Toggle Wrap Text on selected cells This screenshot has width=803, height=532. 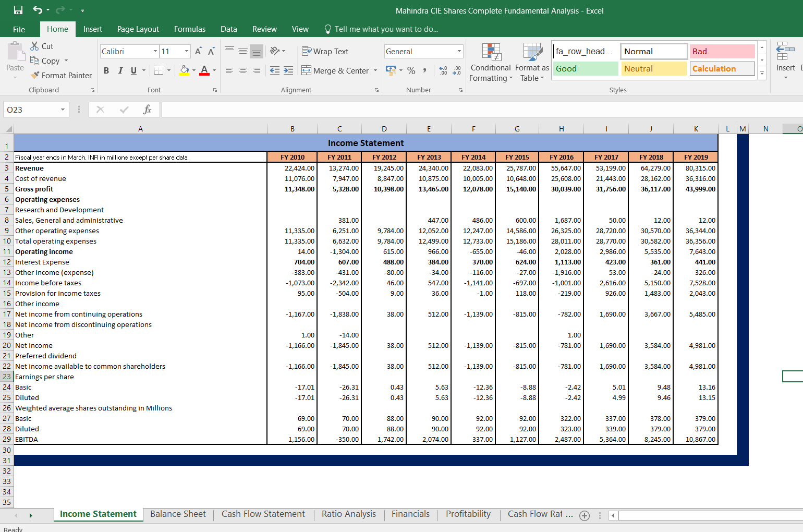pos(325,51)
